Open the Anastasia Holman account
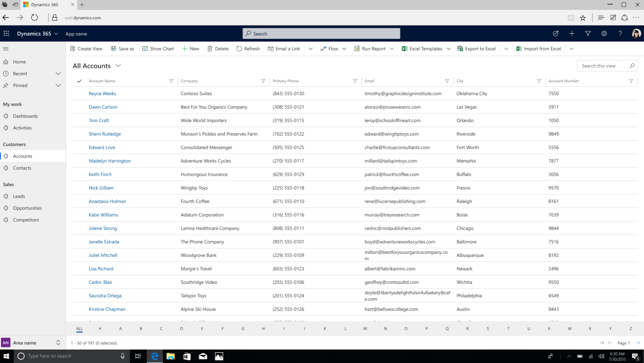The height and width of the screenshot is (363, 644). (x=107, y=201)
